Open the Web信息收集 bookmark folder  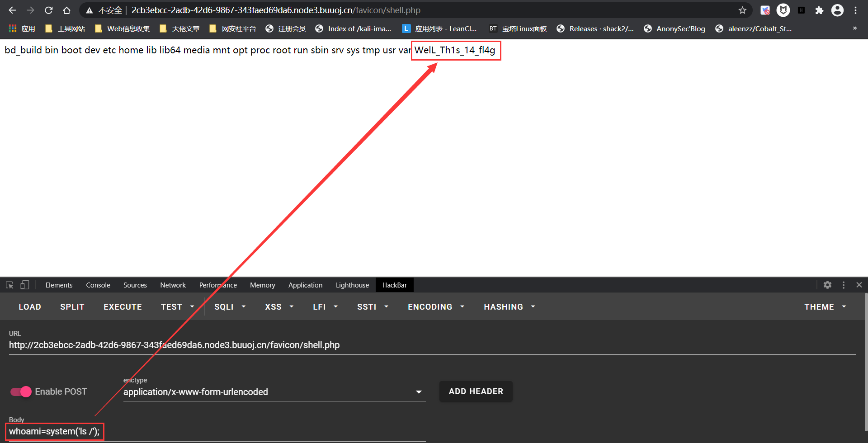(122, 28)
